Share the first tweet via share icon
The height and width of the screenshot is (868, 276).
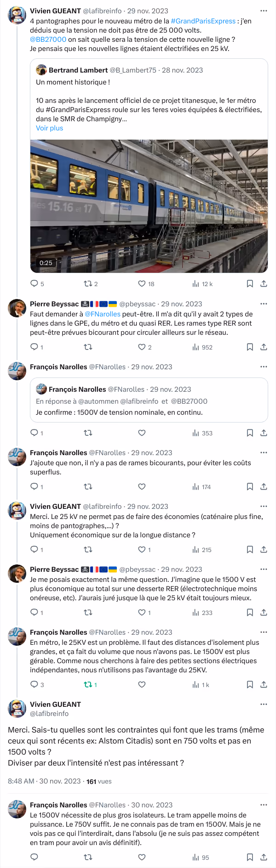click(264, 283)
